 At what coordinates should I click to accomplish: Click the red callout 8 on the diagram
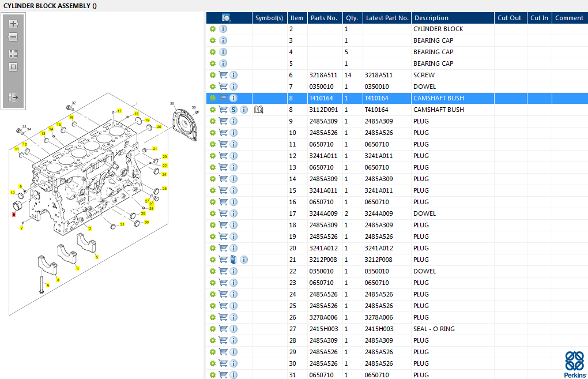(x=14, y=214)
